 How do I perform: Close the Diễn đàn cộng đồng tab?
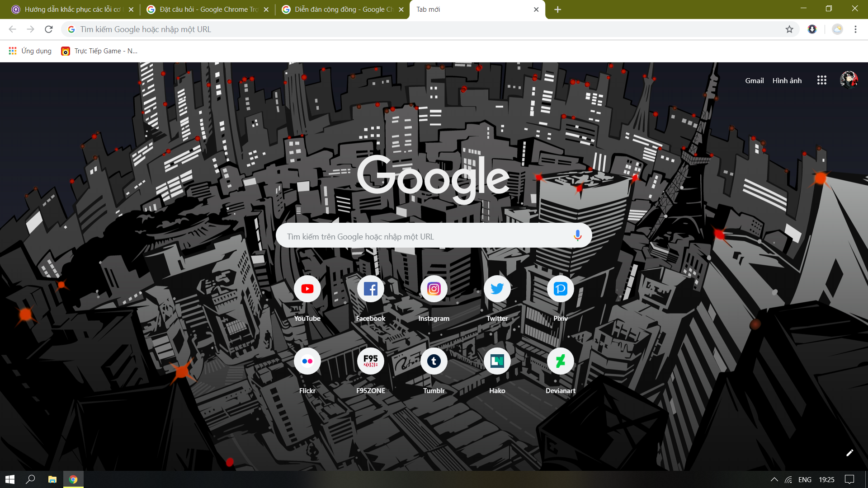pyautogui.click(x=401, y=9)
